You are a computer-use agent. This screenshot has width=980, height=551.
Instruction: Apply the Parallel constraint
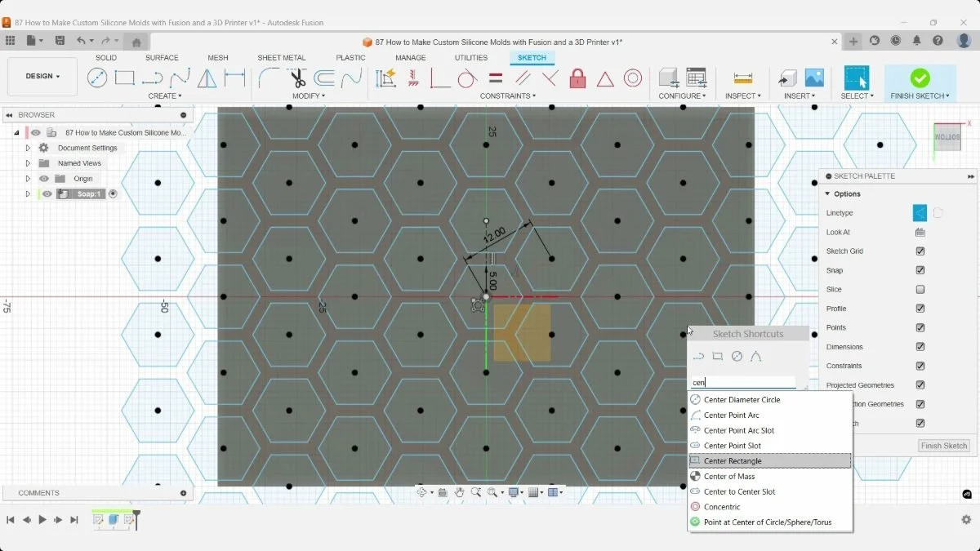523,78
